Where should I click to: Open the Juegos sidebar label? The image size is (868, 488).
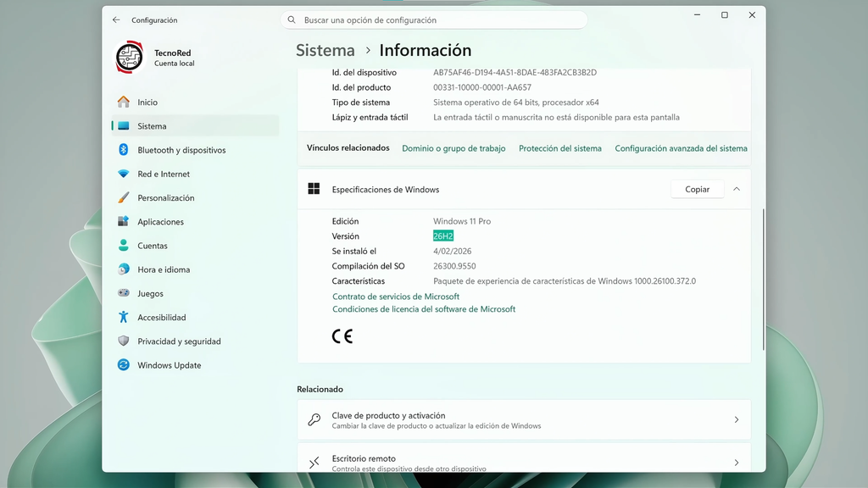[x=150, y=294]
